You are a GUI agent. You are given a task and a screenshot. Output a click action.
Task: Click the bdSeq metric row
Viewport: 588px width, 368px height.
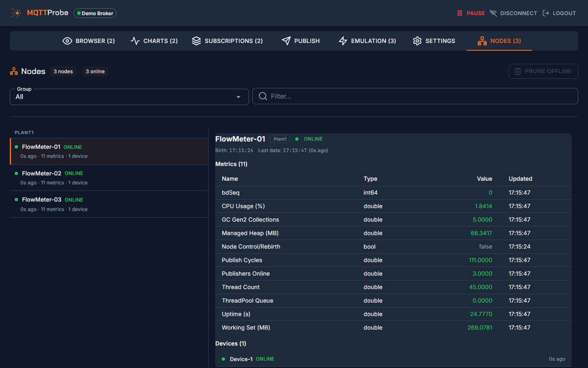pyautogui.click(x=393, y=193)
